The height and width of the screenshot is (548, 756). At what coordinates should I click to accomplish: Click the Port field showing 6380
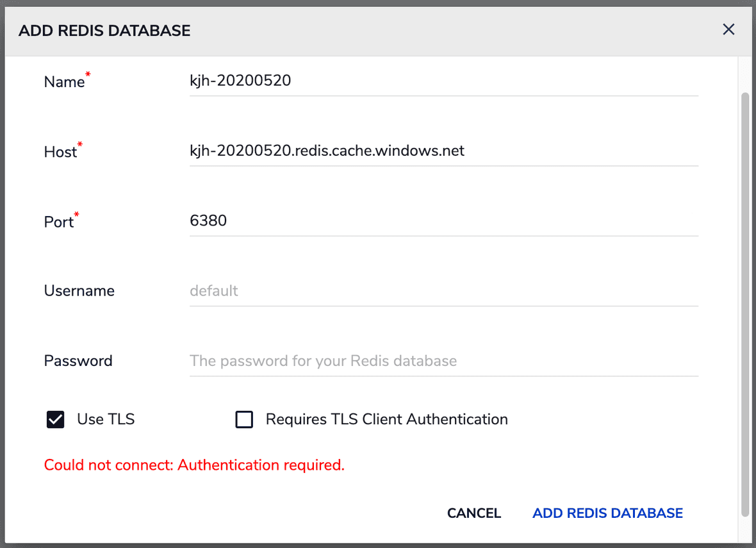(443, 221)
